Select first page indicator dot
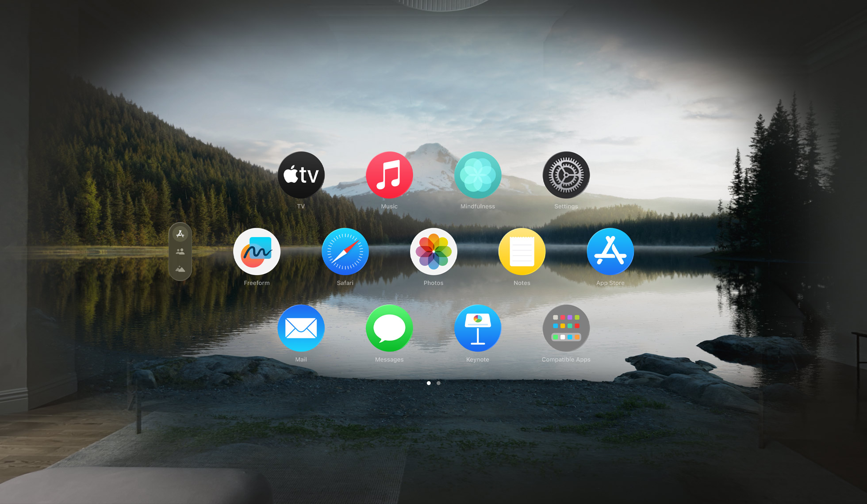The height and width of the screenshot is (504, 867). coord(428,382)
